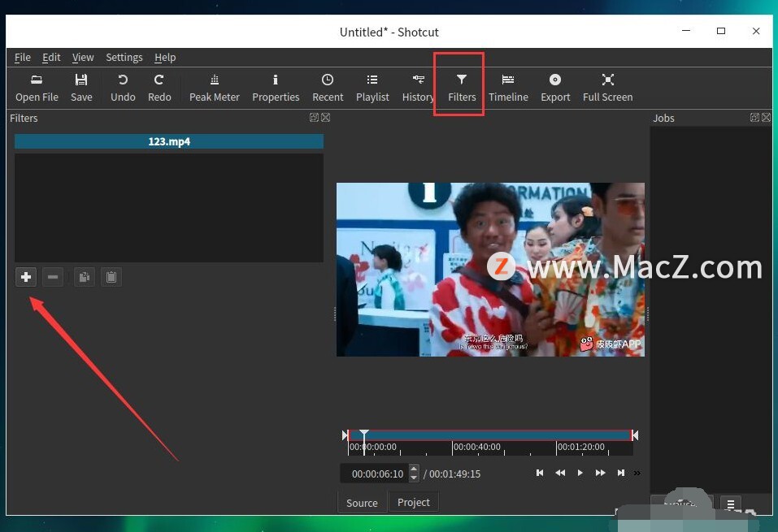Copy filters using the copy icon

(85, 277)
